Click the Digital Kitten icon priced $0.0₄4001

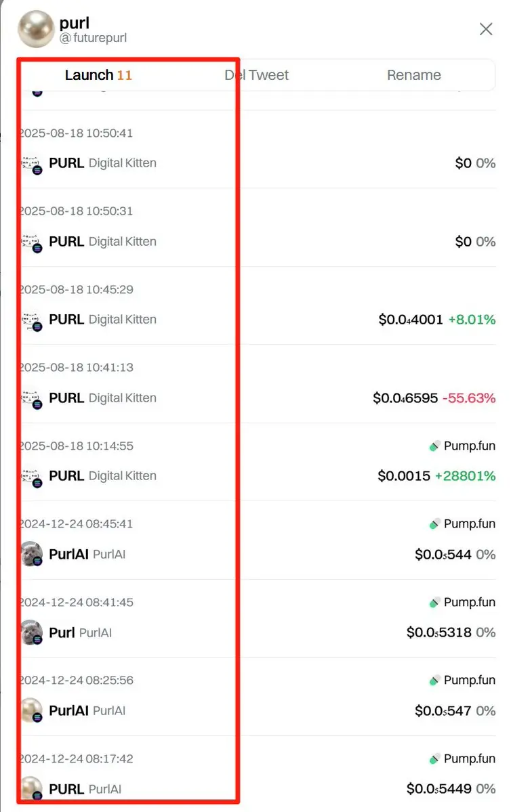coord(32,320)
